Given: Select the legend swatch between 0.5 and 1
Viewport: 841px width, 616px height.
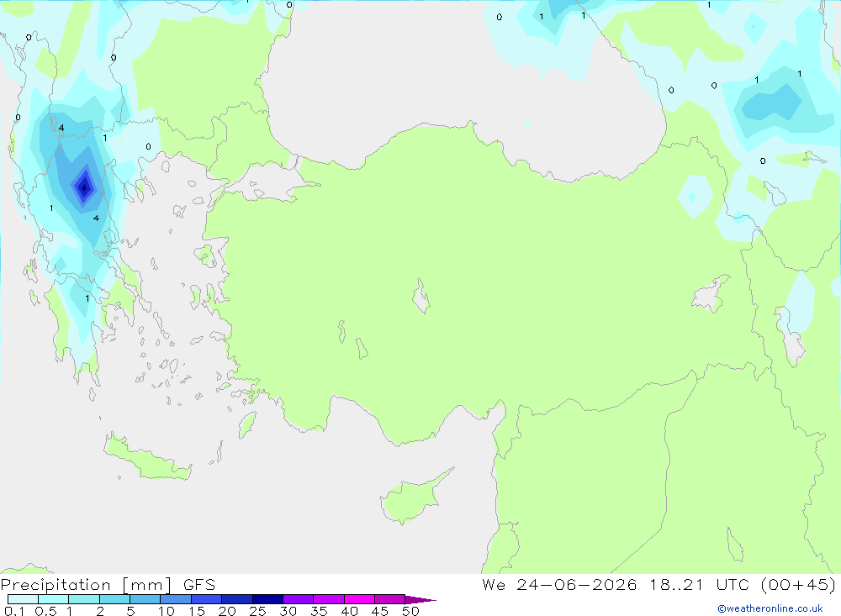Looking at the screenshot, I should (x=53, y=599).
